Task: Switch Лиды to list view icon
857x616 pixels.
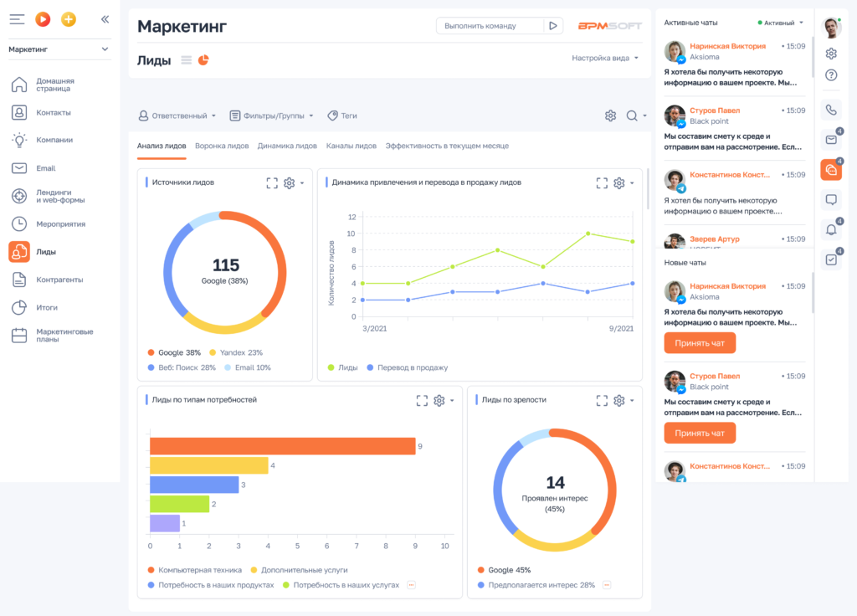Action: pyautogui.click(x=187, y=60)
